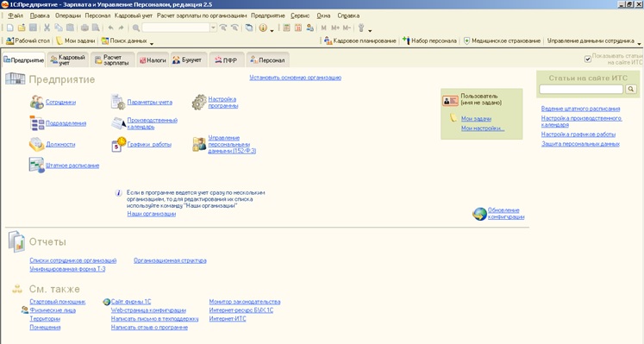Click the Мои настройки link

pos(483,128)
